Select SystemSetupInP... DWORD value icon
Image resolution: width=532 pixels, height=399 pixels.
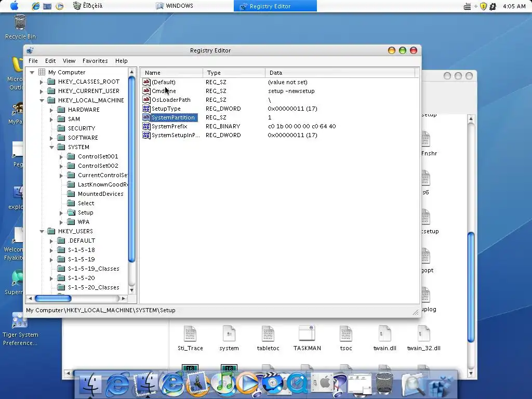tap(146, 135)
